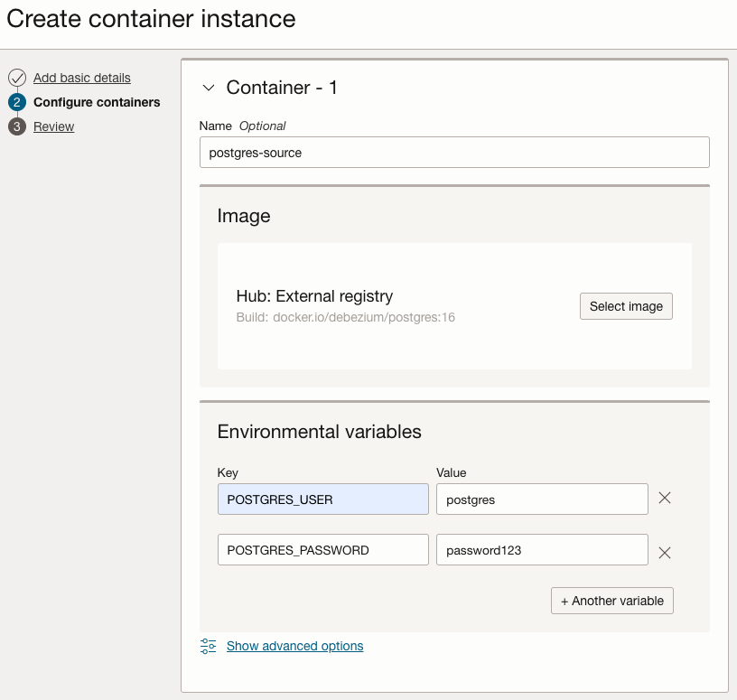
Task: Open the Add basic details step
Action: [81, 78]
